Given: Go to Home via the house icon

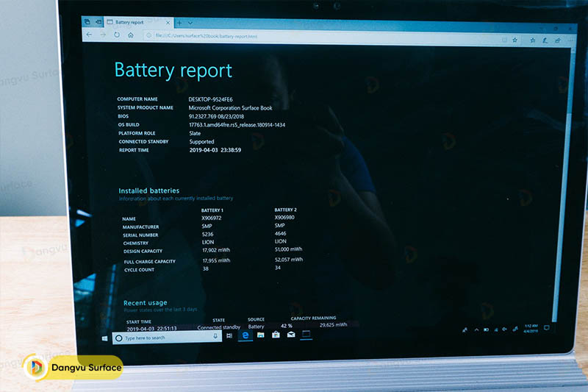Looking at the screenshot, I should coord(131,35).
